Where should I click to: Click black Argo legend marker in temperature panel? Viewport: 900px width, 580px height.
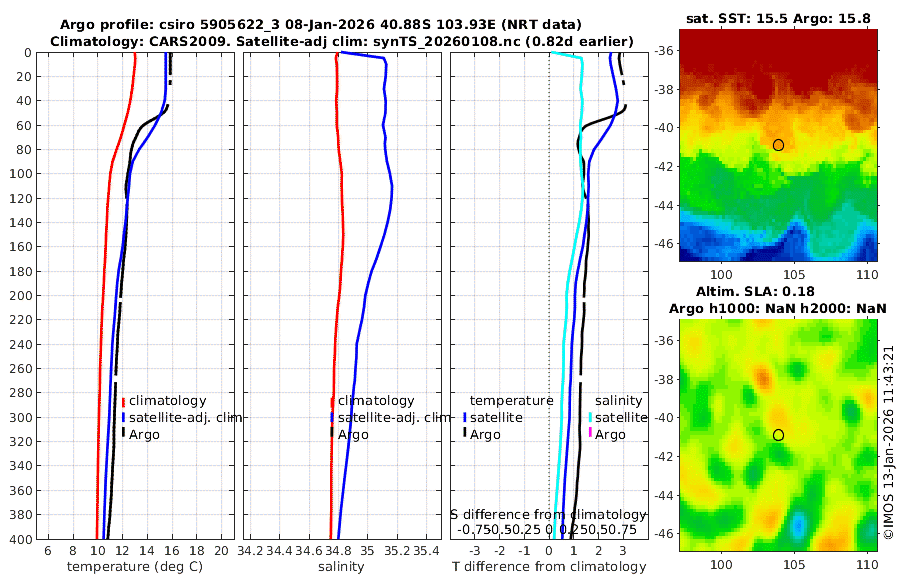point(123,432)
